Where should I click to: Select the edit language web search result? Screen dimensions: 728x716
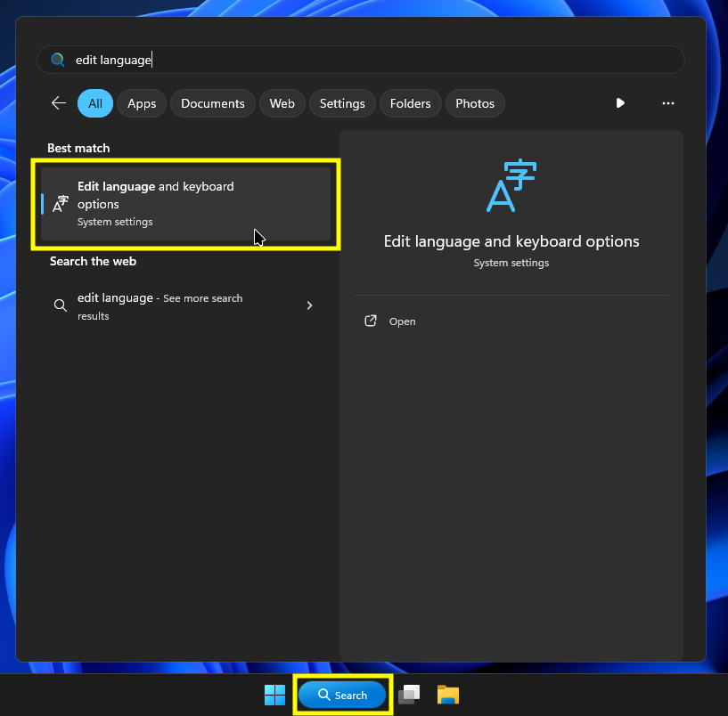tap(160, 305)
